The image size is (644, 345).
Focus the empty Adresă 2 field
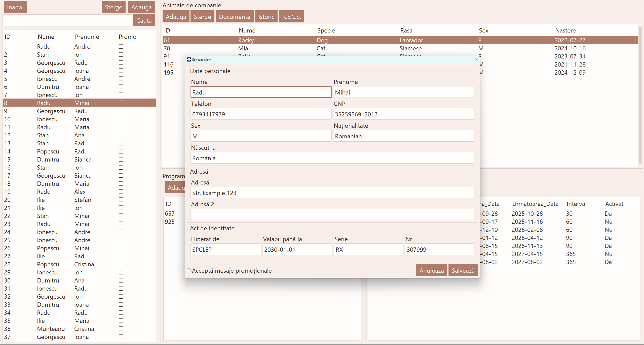(332, 215)
